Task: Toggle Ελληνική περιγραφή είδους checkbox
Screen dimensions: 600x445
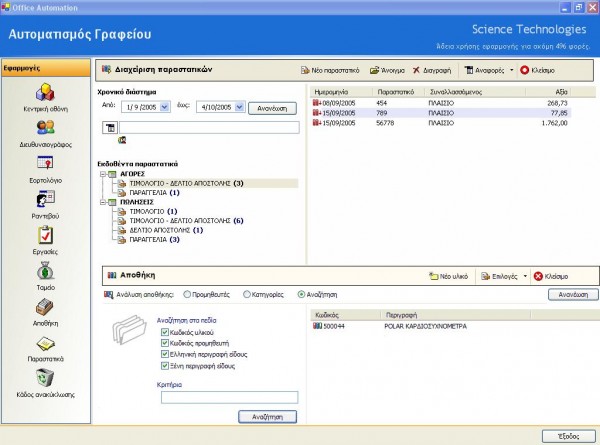Action: click(165, 354)
